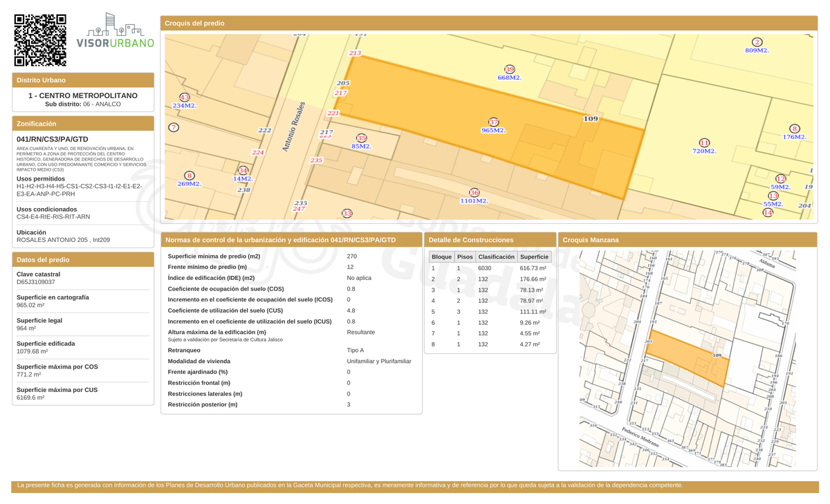Click the 109 label on the highlighted parcel
Viewport: 830px width, 504px height.
click(x=590, y=119)
